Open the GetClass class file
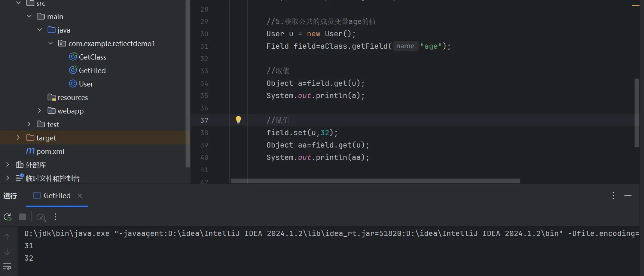This screenshot has height=276, width=644. point(92,57)
